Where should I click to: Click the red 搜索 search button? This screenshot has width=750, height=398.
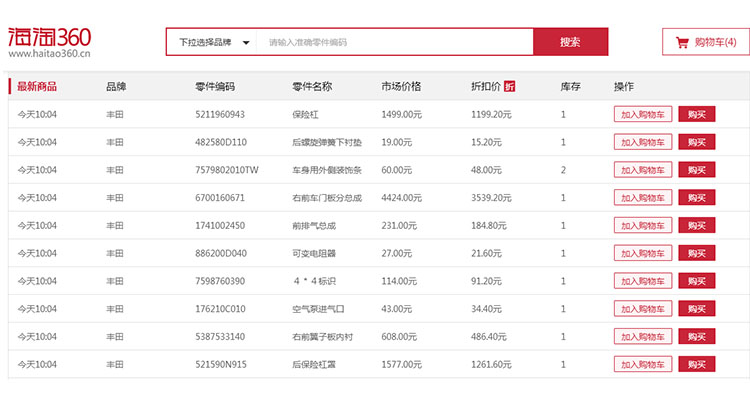[570, 42]
